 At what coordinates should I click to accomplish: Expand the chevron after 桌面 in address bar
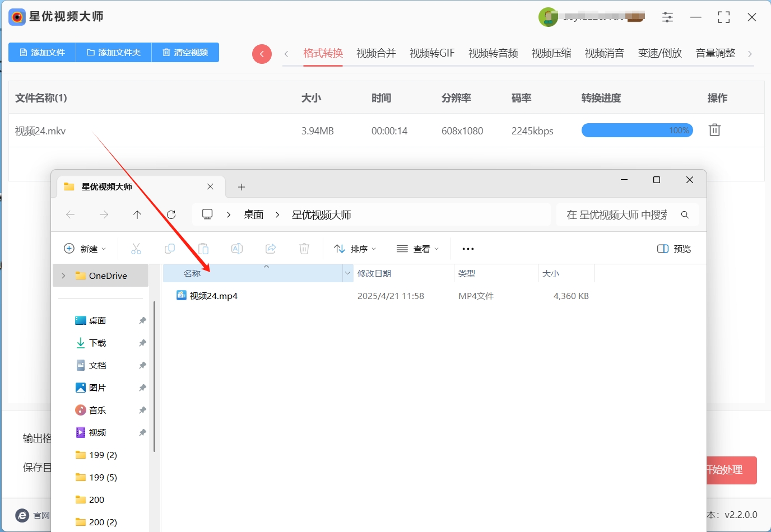(x=277, y=214)
